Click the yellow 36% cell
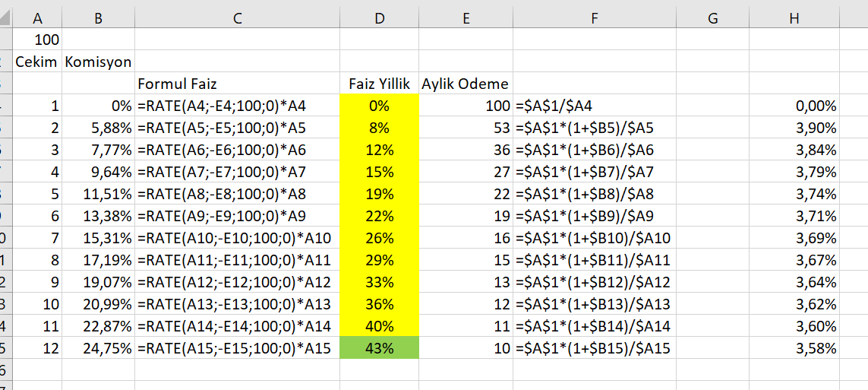This screenshot has width=868, height=390. point(379,304)
